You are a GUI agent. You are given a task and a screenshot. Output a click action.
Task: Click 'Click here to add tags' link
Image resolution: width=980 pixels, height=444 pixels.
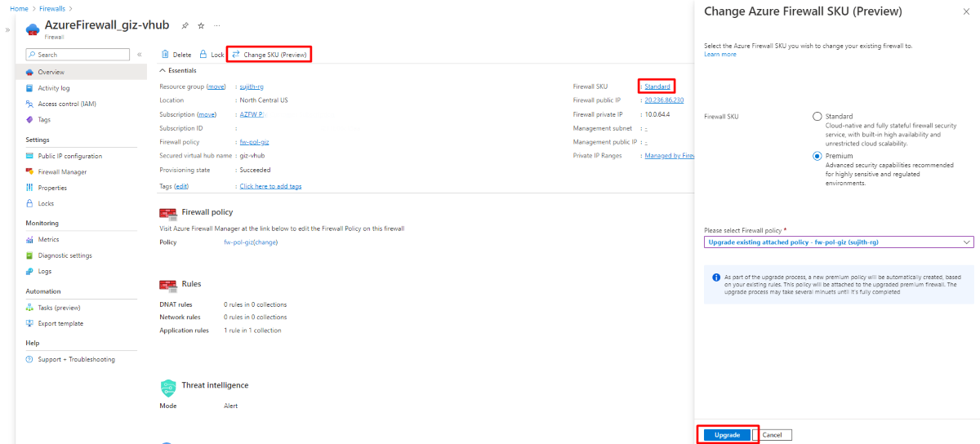(270, 186)
